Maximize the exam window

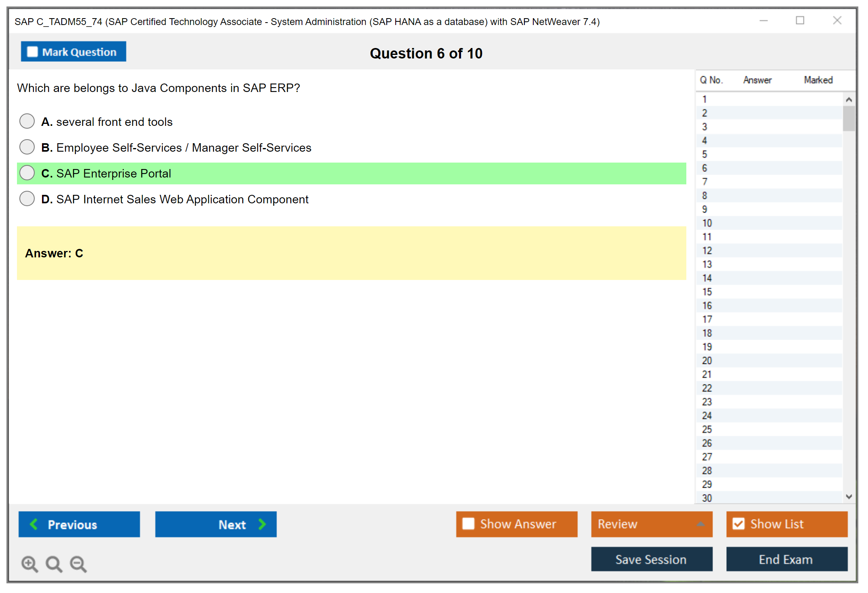pos(800,21)
